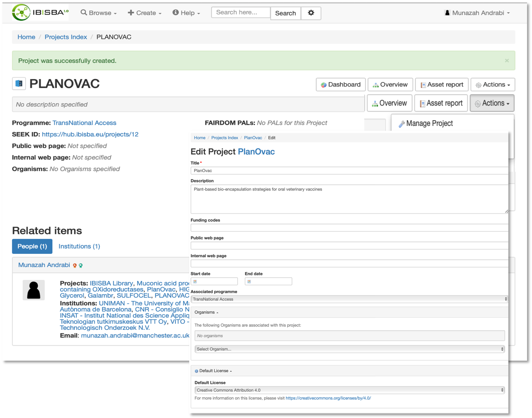Open PlanOvac breadcrumb in Edit form
Image resolution: width=532 pixels, height=418 pixels.
click(253, 138)
